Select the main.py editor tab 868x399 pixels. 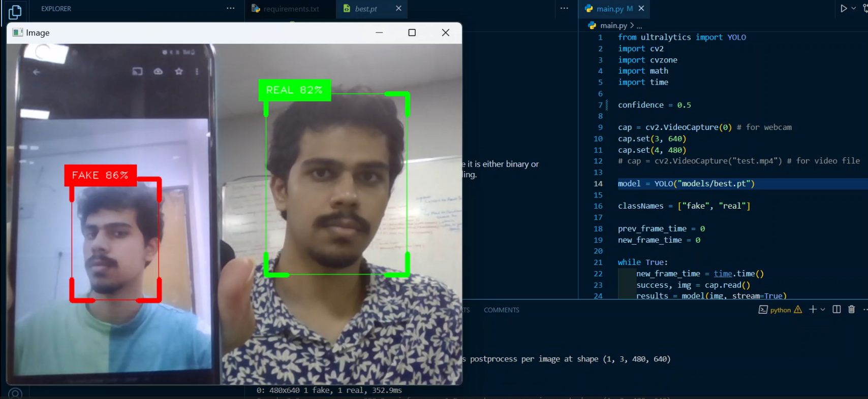pos(609,9)
